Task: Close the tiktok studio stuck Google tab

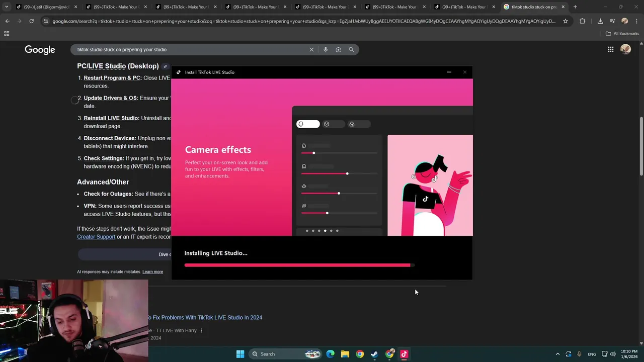Action: coord(563,7)
